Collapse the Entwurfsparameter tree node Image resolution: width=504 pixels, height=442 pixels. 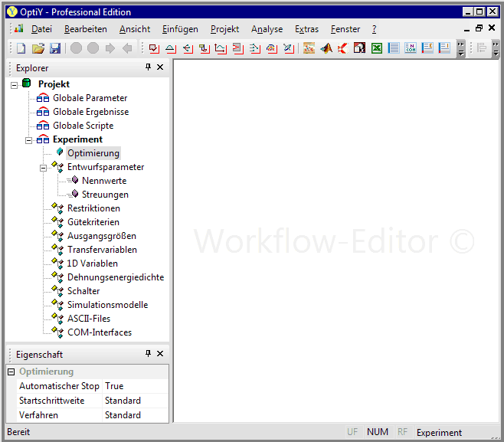click(x=44, y=167)
